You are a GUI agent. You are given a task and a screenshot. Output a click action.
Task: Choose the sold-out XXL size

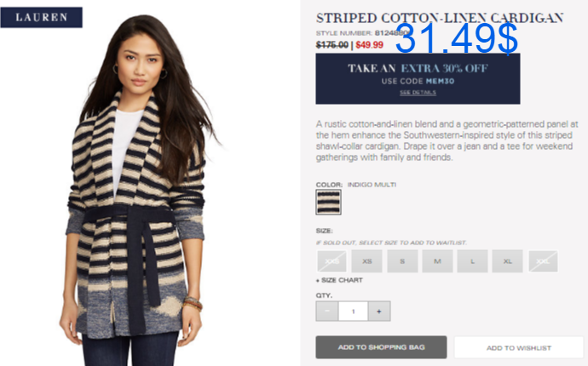(x=543, y=261)
